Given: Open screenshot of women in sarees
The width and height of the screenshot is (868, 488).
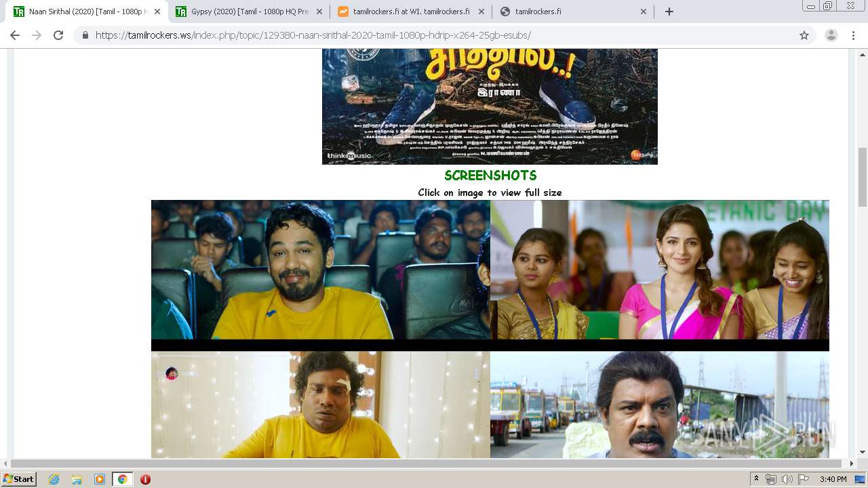Looking at the screenshot, I should (660, 270).
